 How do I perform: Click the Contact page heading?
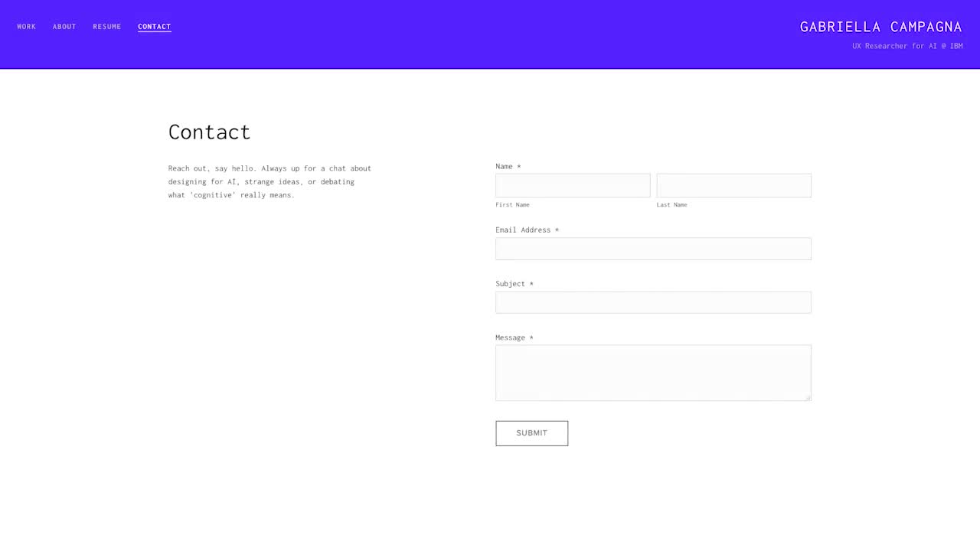[x=209, y=132]
